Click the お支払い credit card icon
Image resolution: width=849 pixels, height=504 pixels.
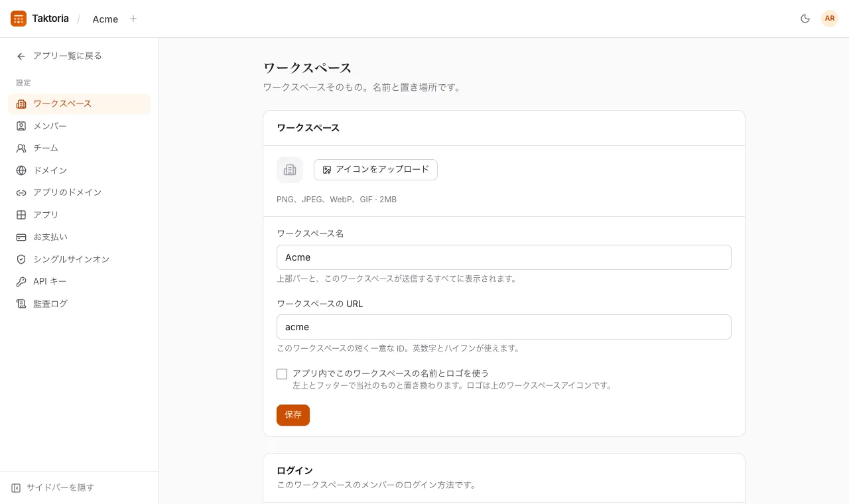(21, 237)
